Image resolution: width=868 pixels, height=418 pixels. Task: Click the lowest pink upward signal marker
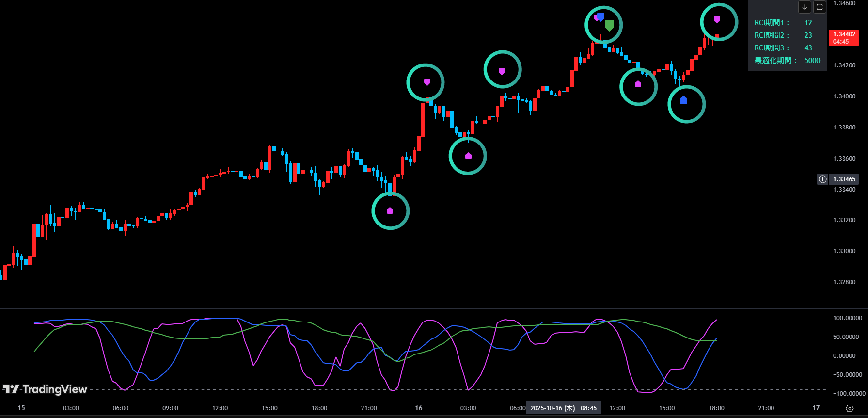tap(390, 210)
